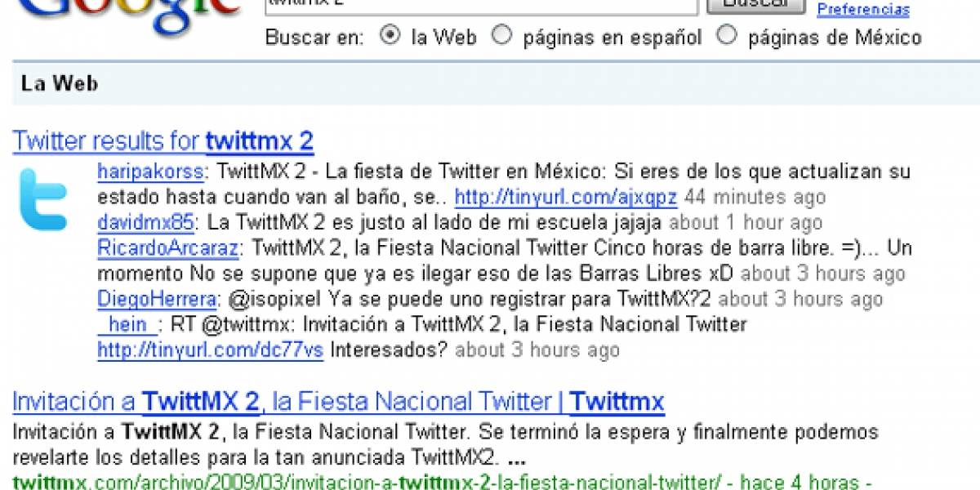Open "Twitter results for twittmx 2" link
Screen dimensions: 980x490
(x=163, y=141)
